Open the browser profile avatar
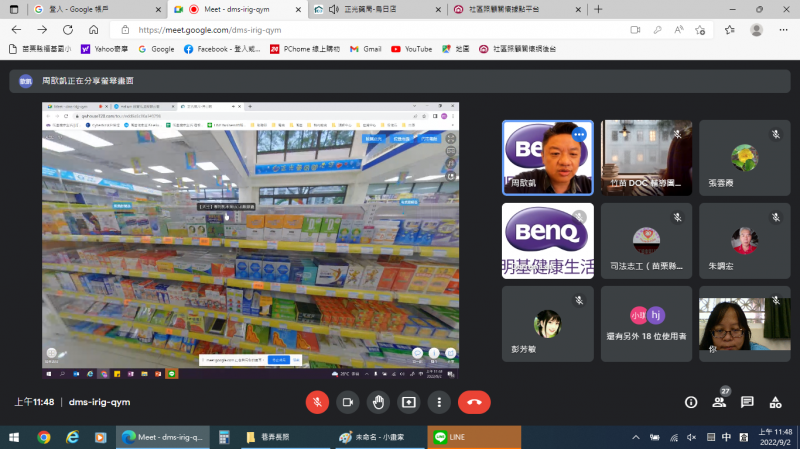This screenshot has height=449, width=800. [756, 30]
